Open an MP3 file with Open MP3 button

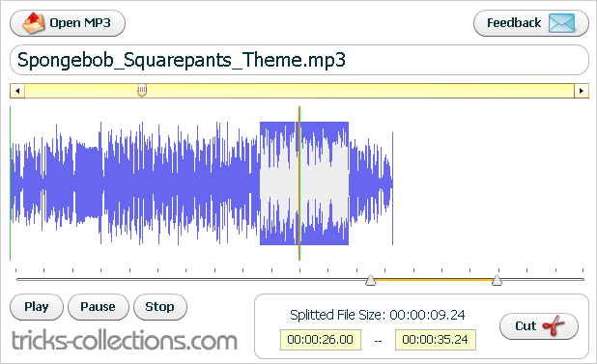click(x=68, y=23)
